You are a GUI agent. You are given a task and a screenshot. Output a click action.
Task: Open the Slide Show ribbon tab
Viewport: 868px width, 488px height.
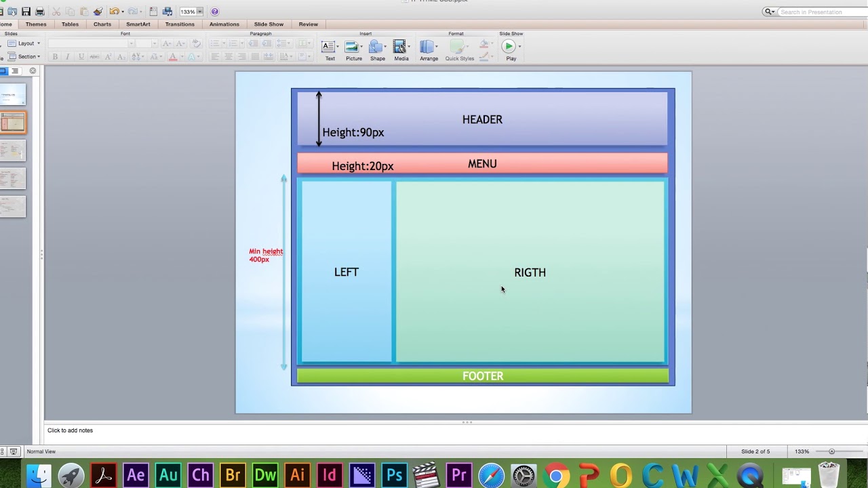click(269, 24)
